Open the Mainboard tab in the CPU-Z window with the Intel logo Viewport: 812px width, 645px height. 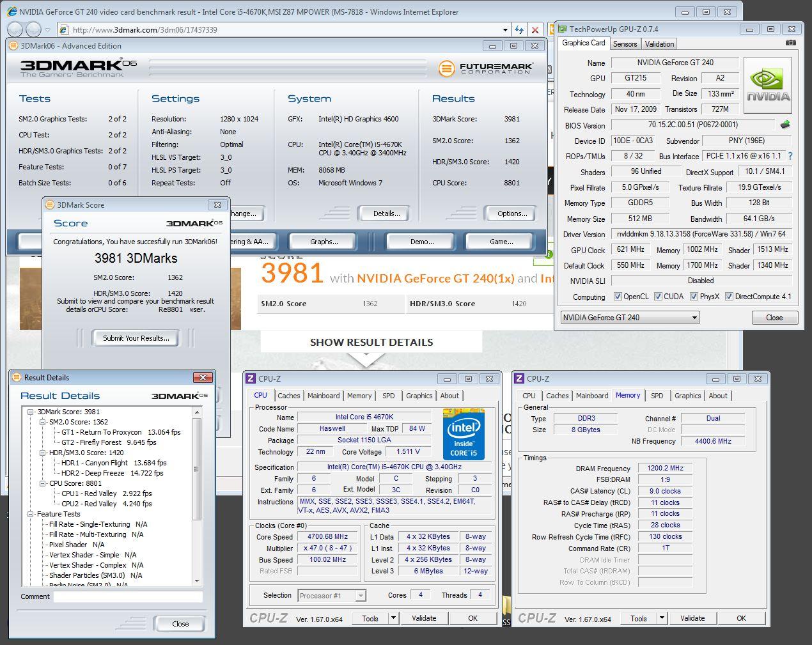324,396
